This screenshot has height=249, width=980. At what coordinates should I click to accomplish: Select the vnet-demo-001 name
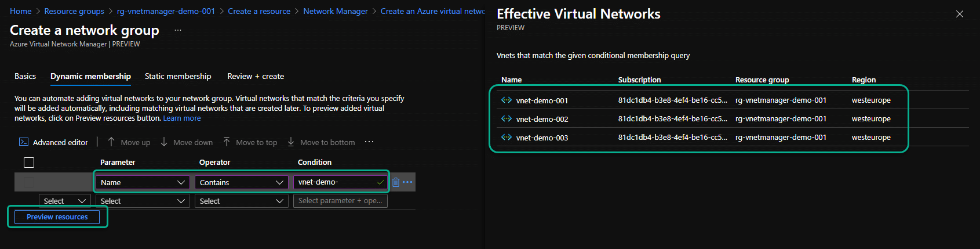click(x=542, y=100)
